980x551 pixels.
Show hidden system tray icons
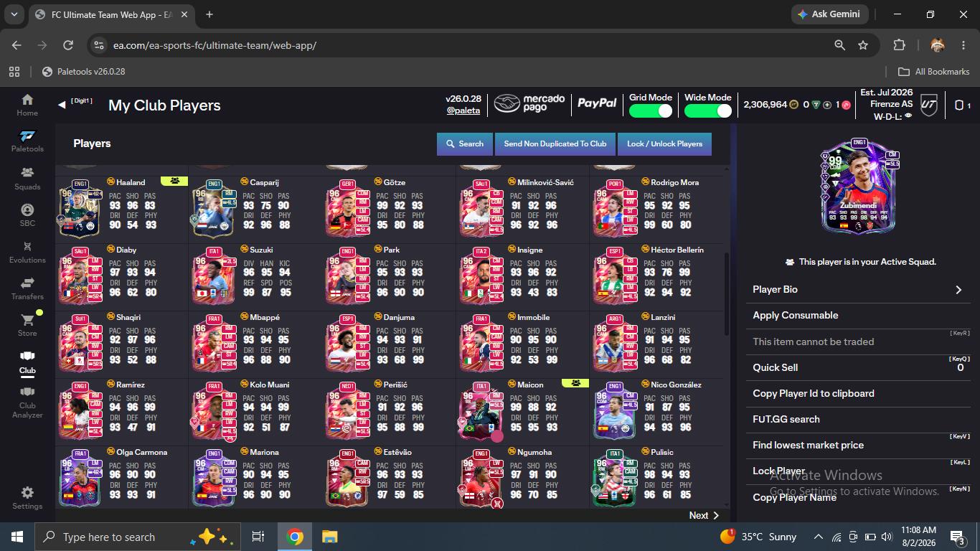pyautogui.click(x=818, y=537)
